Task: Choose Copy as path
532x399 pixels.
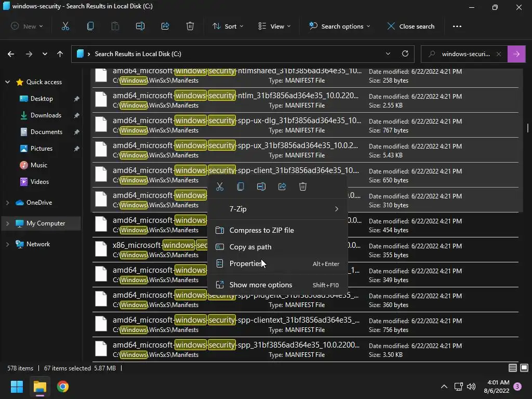Action: coord(277,247)
